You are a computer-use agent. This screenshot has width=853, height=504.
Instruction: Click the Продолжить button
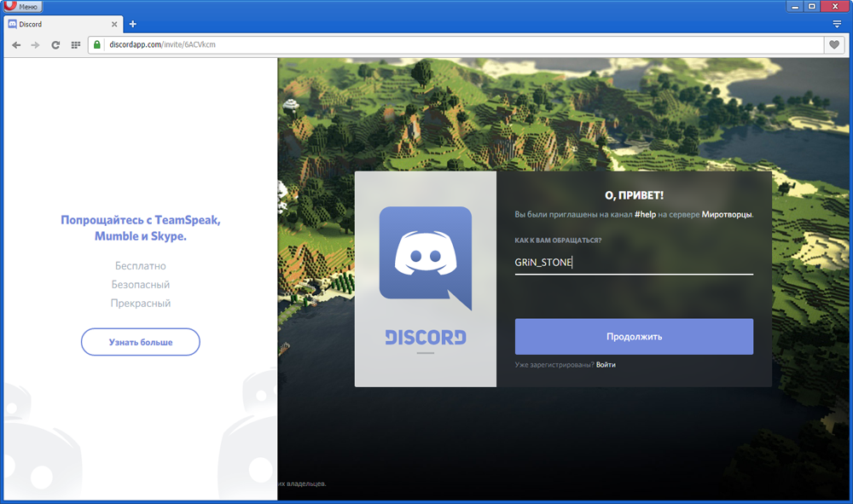(634, 337)
